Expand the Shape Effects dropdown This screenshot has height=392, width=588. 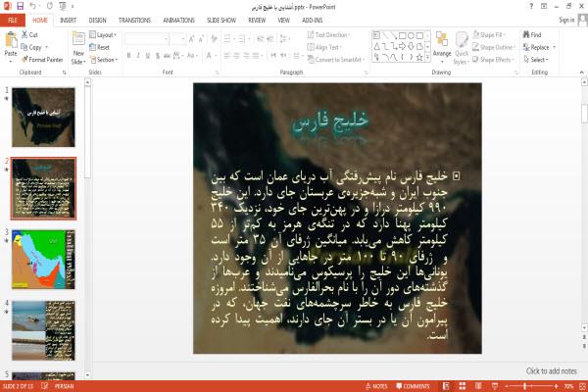pyautogui.click(x=493, y=60)
